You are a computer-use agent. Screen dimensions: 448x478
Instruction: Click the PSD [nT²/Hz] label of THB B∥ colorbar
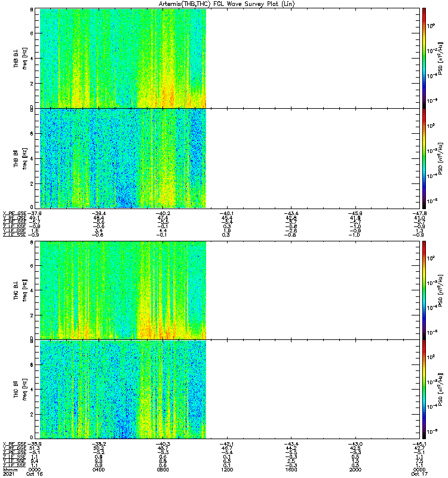tap(441, 158)
